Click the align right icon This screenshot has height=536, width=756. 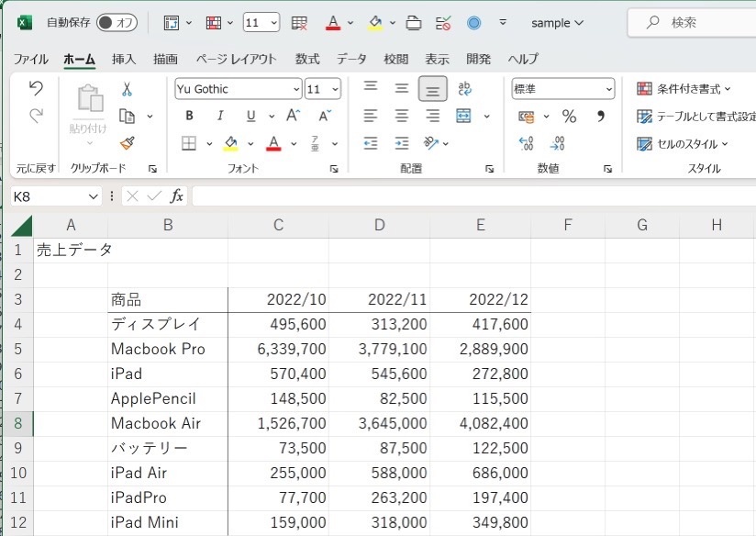click(x=432, y=116)
